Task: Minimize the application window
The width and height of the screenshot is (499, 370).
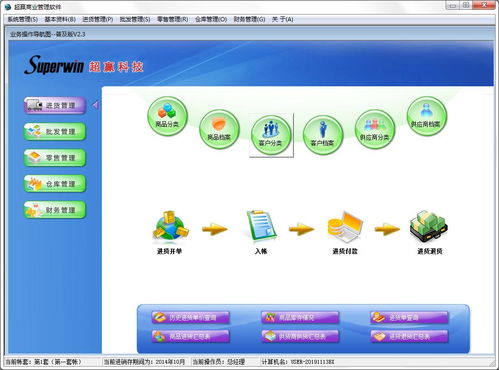Action: click(x=452, y=5)
